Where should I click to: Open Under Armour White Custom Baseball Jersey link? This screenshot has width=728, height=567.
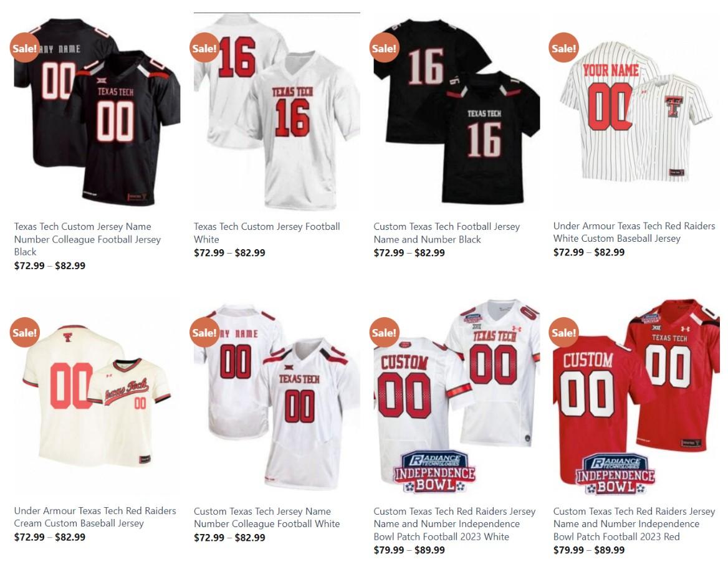[635, 232]
